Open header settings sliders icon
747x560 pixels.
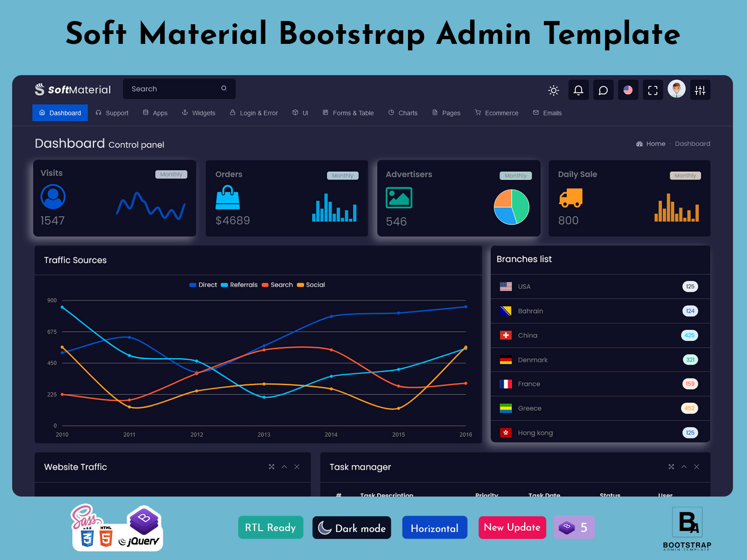tap(700, 90)
